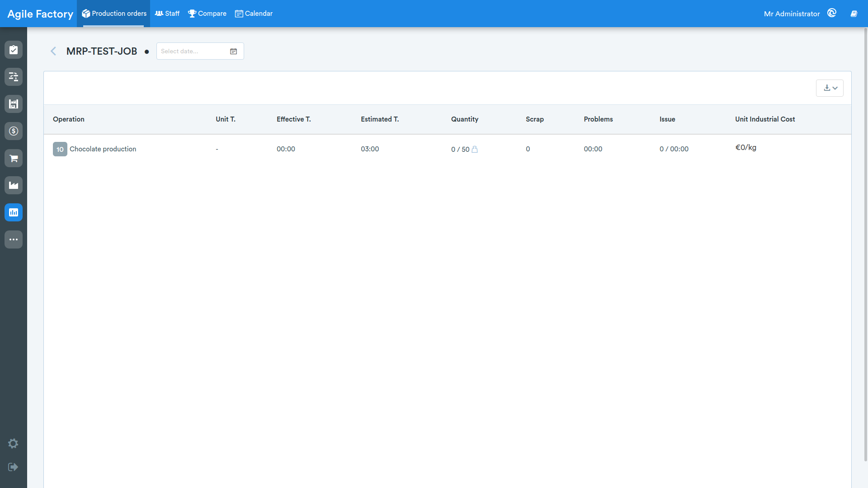The image size is (868, 488).
Task: Click the Agile Factory logo link
Action: point(40,14)
